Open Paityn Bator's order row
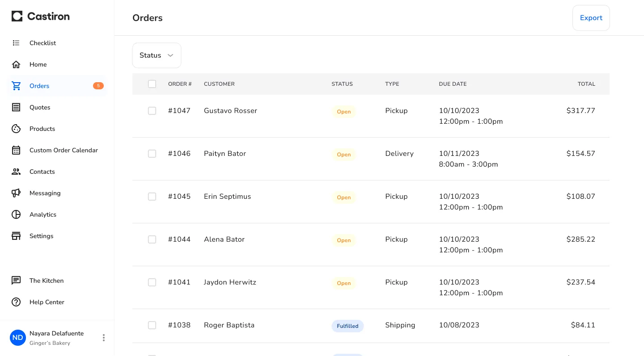This screenshot has height=356, width=644. pyautogui.click(x=225, y=154)
